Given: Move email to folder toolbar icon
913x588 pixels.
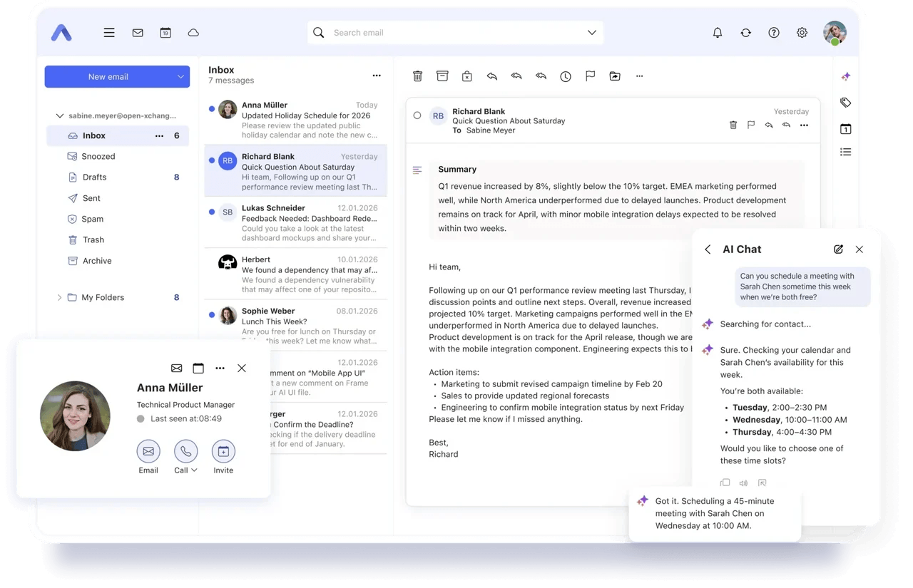Looking at the screenshot, I should [615, 76].
